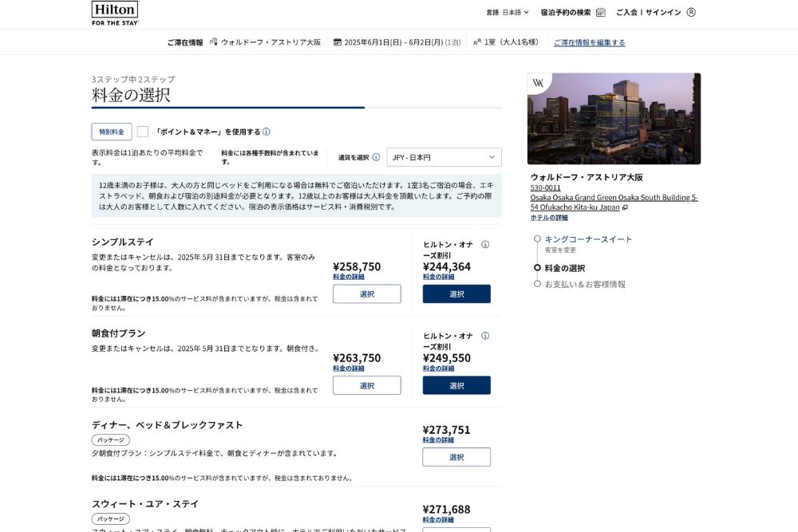Click the ウォルドーフ・アストリア大阪 sidebar hotel name

587,177
